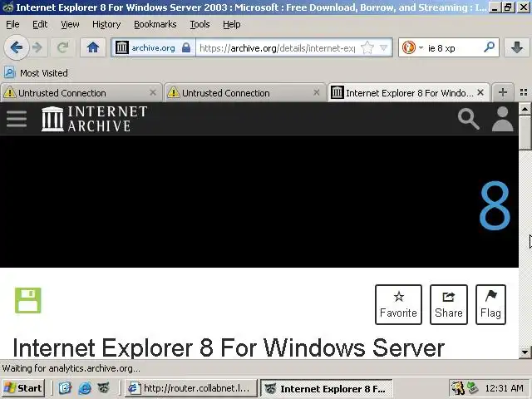Open the DuckDuckGo search engine selector
The image size is (532, 399).
tap(412, 47)
